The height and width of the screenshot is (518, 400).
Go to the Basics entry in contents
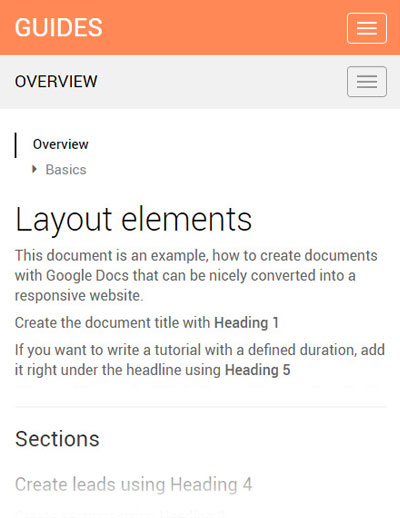pos(66,170)
